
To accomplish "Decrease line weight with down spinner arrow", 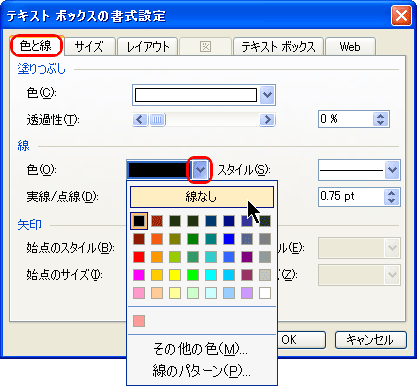I will [x=391, y=200].
